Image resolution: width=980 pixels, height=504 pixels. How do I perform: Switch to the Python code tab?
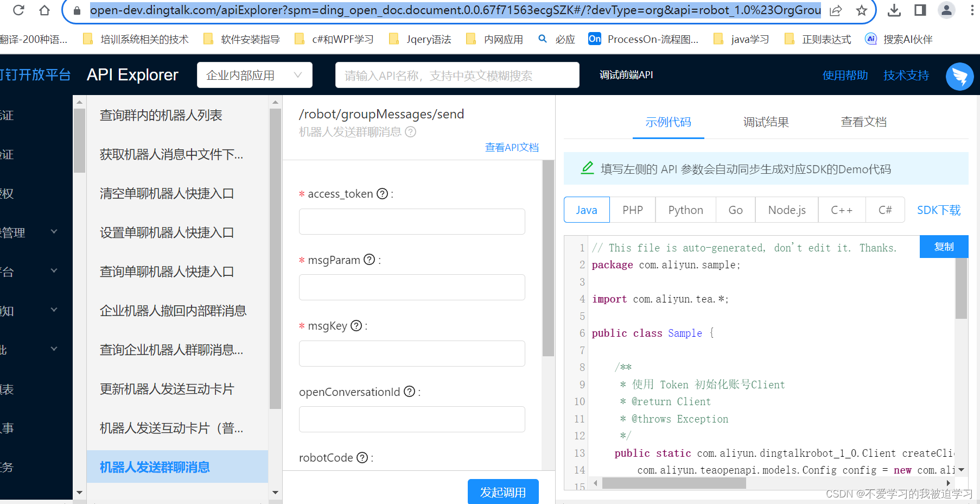[685, 210]
